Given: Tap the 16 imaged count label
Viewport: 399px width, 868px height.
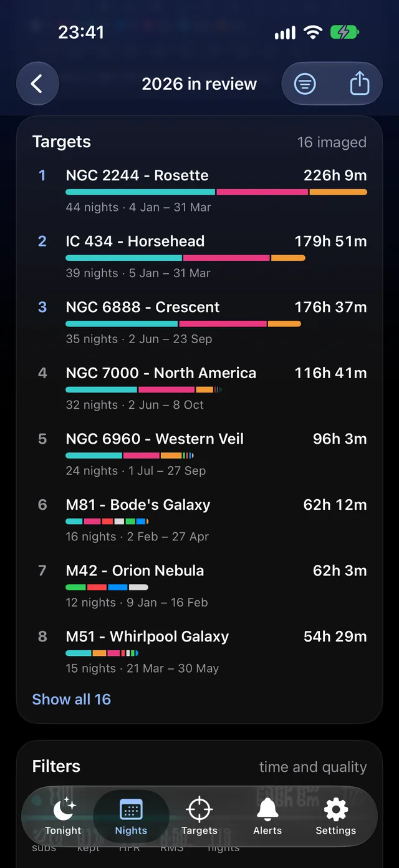Looking at the screenshot, I should (332, 142).
